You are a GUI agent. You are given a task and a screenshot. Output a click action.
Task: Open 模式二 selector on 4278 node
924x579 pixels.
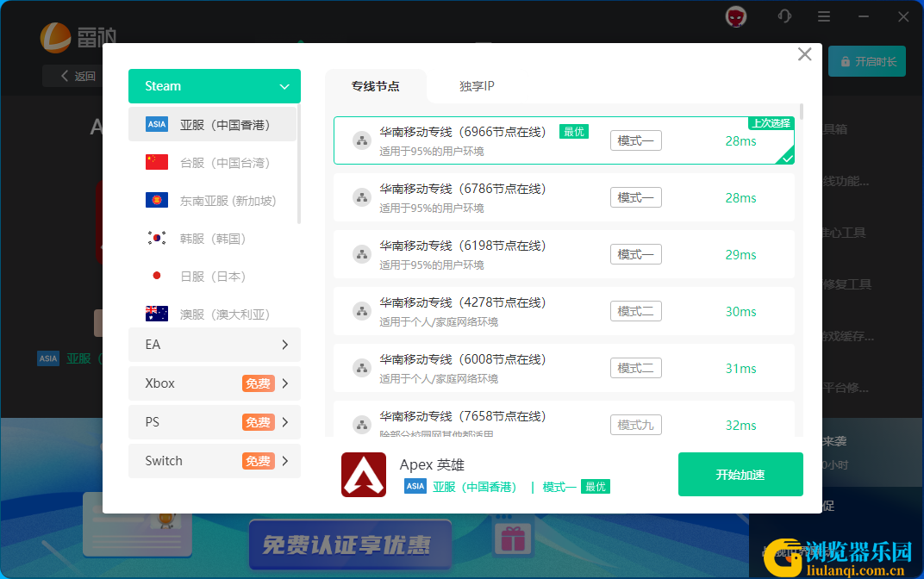click(636, 311)
